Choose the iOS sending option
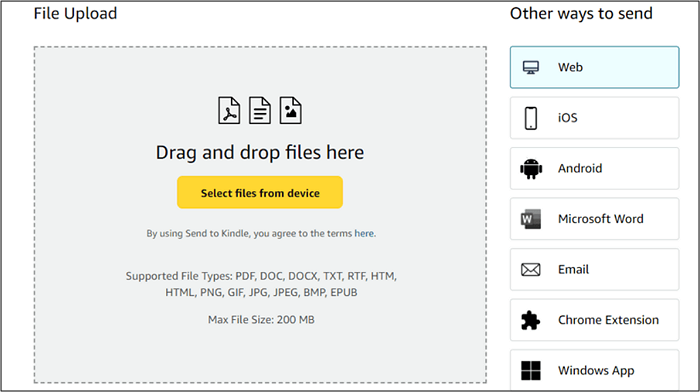Viewport: 700px width, 392px height. point(595,118)
